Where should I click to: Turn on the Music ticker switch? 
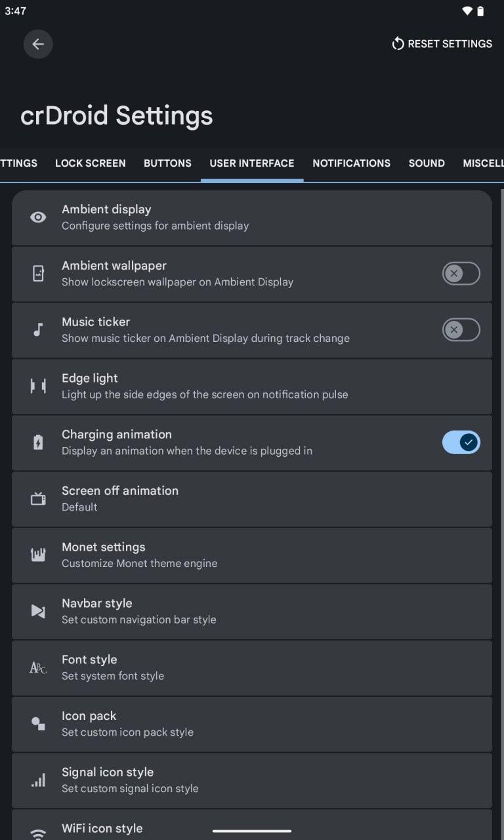(461, 330)
